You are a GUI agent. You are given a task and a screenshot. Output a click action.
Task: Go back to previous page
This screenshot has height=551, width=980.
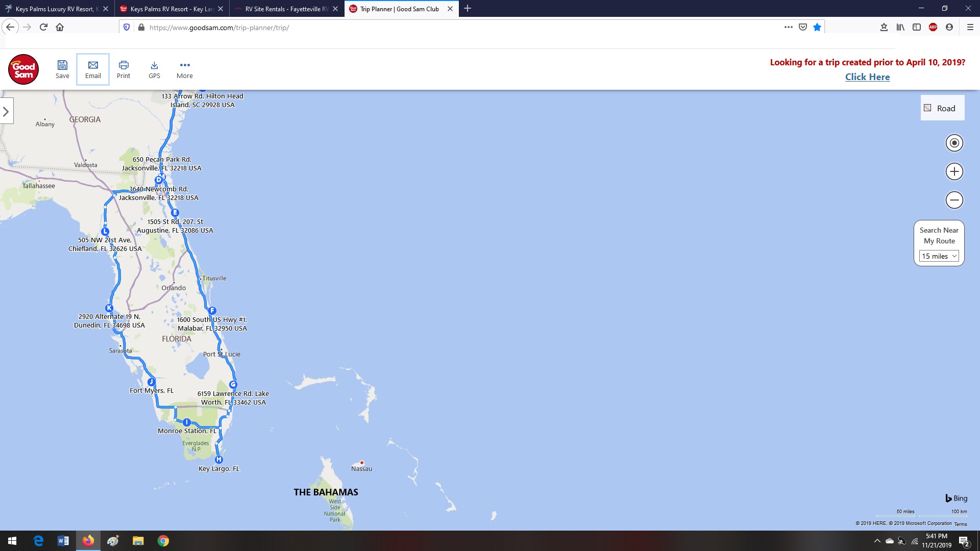tap(10, 27)
